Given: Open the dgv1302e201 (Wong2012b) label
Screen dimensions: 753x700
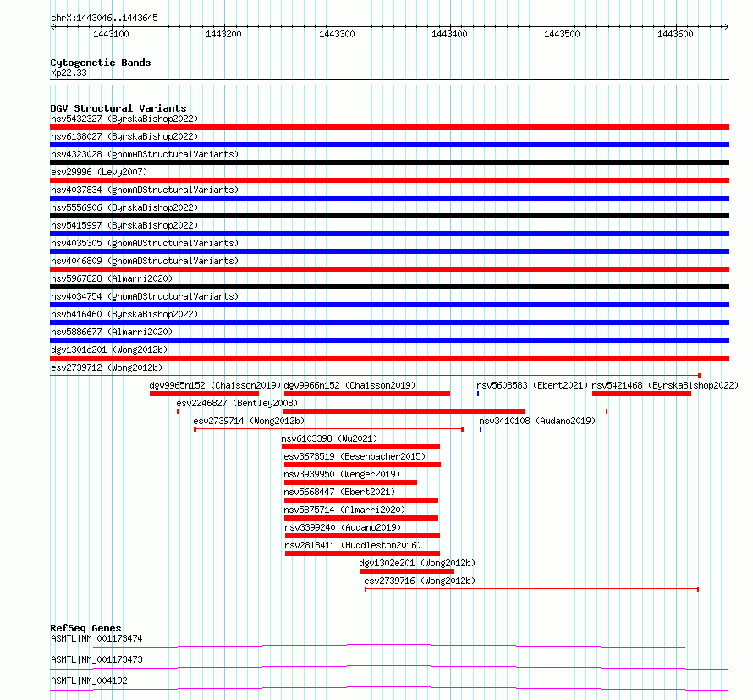Looking at the screenshot, I should pyautogui.click(x=417, y=563).
